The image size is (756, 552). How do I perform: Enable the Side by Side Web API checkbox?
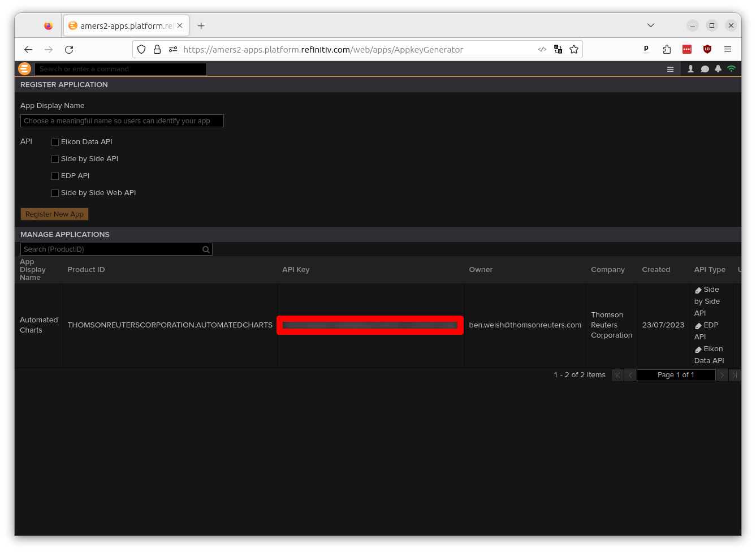[x=55, y=193]
